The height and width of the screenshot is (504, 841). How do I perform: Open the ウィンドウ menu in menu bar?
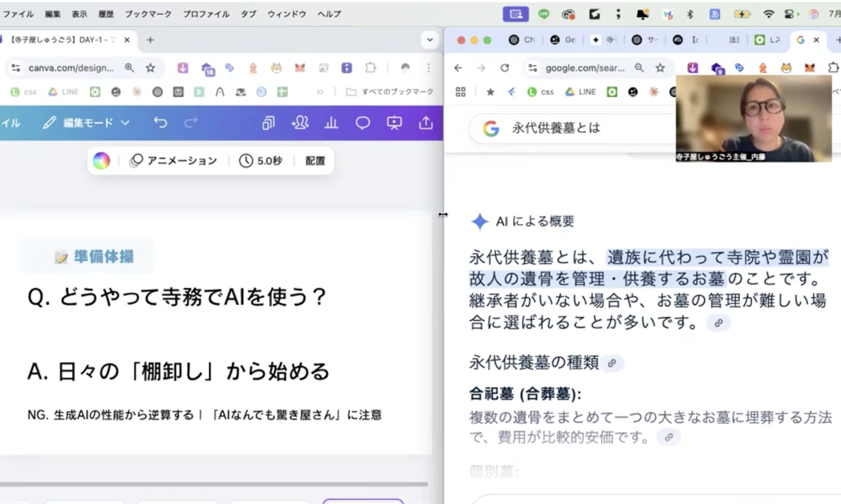[x=287, y=14]
